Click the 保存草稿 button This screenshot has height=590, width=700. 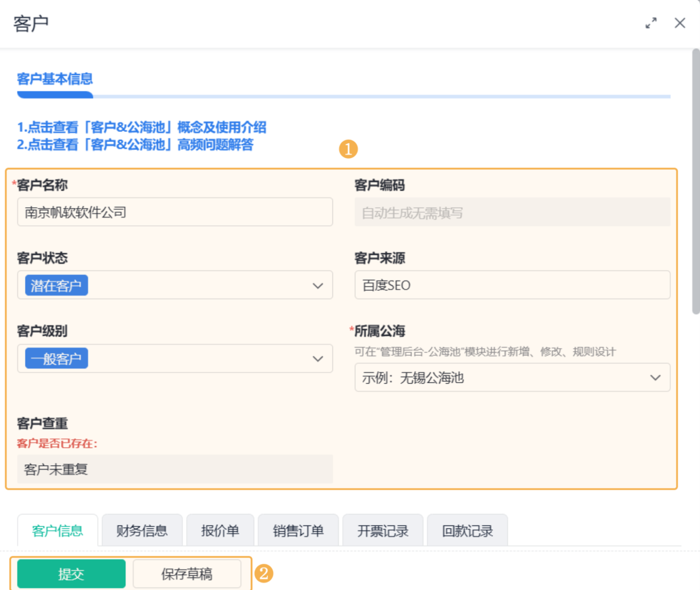tap(187, 574)
